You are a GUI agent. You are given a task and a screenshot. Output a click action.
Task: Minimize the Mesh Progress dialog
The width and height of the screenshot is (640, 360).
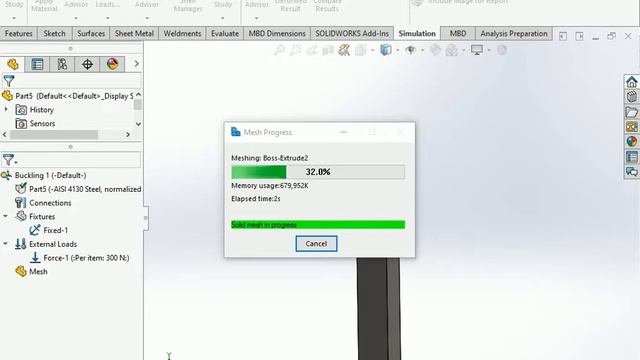(x=344, y=132)
